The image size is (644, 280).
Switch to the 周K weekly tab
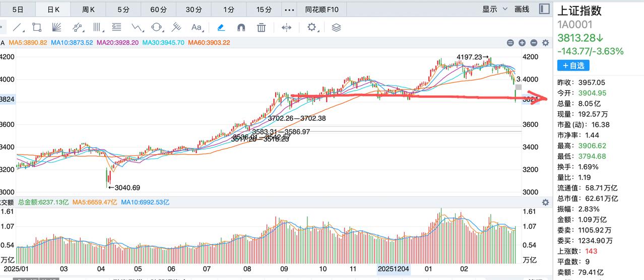click(88, 9)
